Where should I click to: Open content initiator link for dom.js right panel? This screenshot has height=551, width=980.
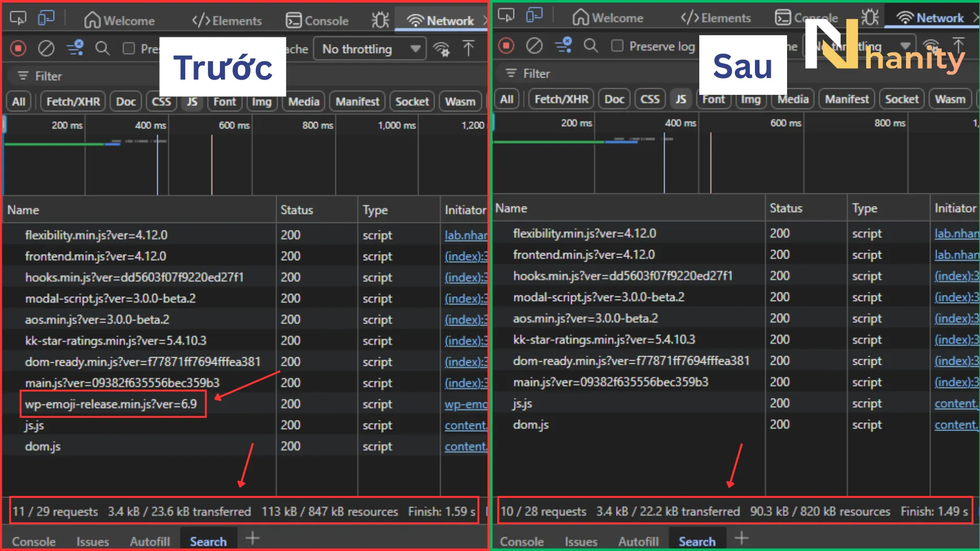pos(956,424)
